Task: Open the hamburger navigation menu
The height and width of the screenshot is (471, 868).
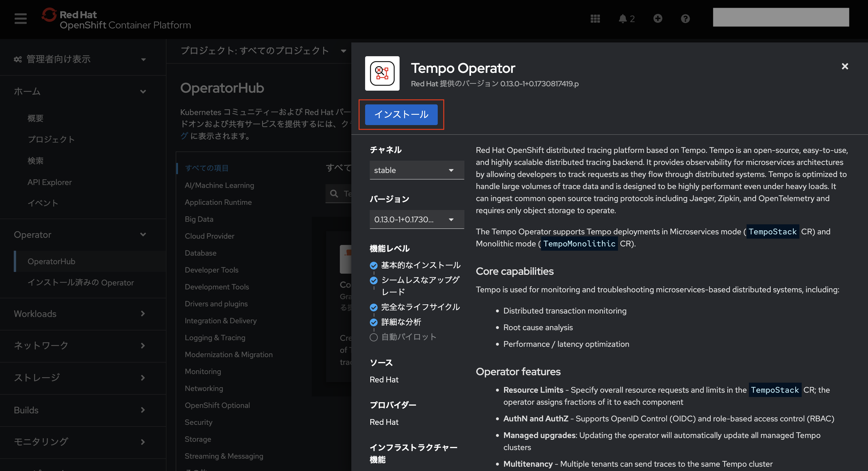Action: pos(20,18)
